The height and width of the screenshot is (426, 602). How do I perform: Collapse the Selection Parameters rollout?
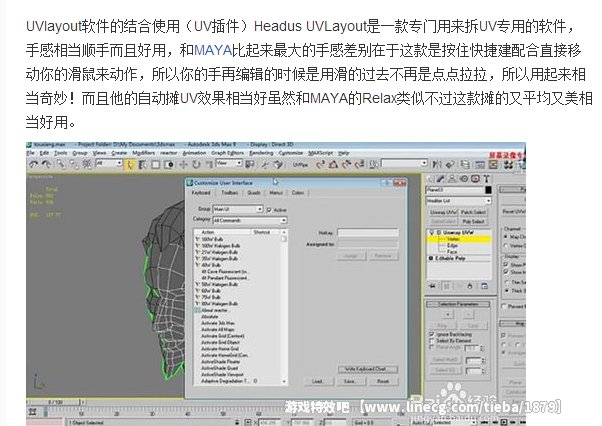coord(458,304)
